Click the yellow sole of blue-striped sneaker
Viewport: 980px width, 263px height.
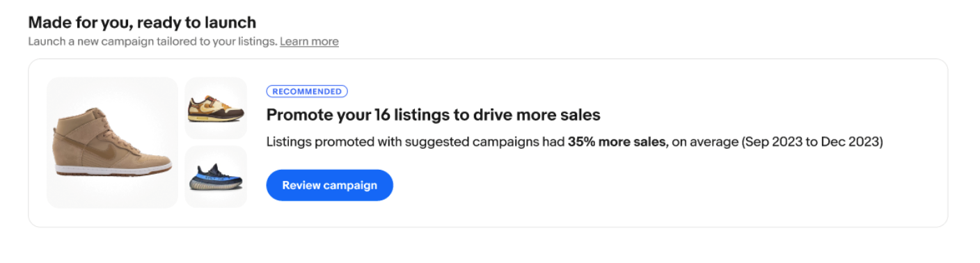coord(216,186)
